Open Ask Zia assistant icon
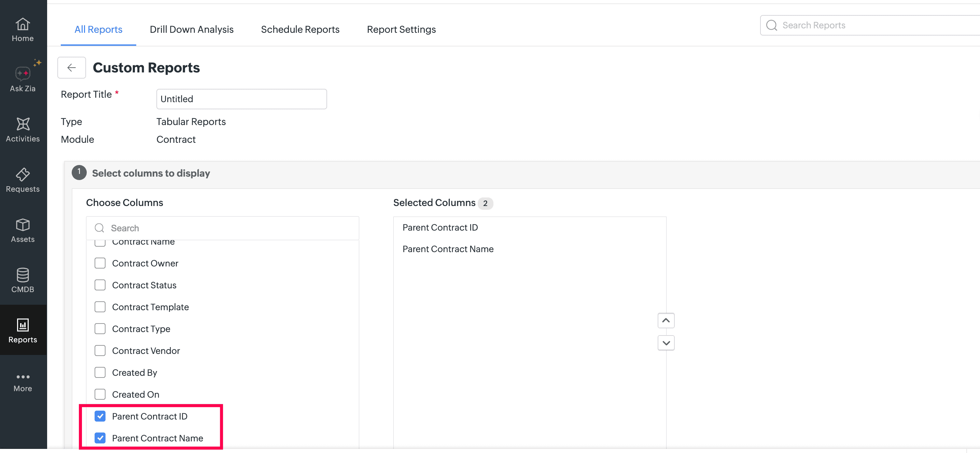This screenshot has width=980, height=453. coord(23,73)
